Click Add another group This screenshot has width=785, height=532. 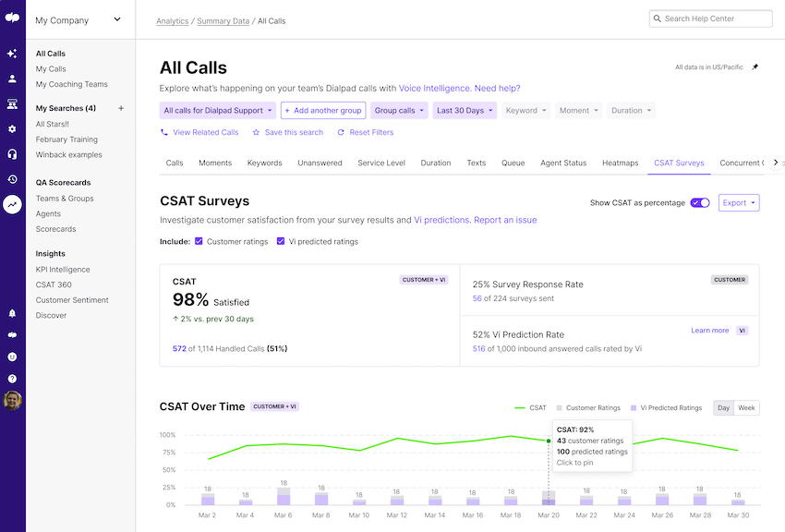point(323,110)
